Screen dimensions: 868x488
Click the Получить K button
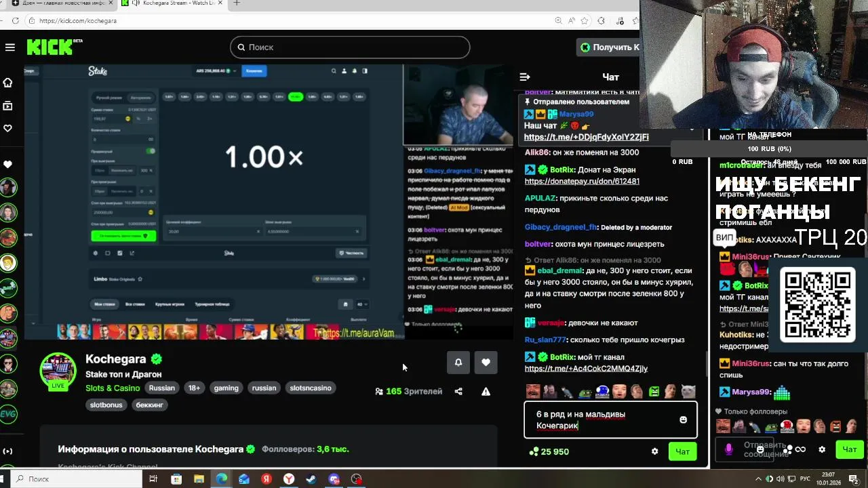click(609, 47)
